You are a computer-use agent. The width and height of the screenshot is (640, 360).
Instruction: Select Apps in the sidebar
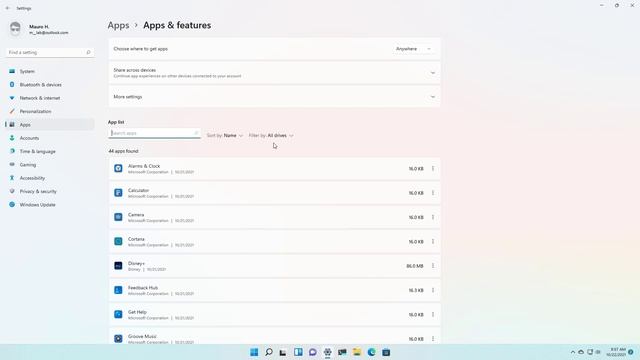coord(50,125)
